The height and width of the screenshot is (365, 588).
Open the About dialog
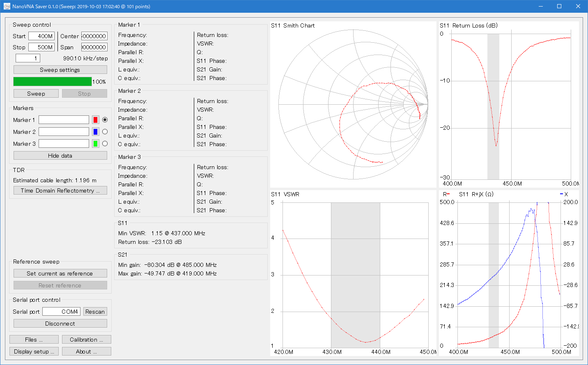coord(86,351)
